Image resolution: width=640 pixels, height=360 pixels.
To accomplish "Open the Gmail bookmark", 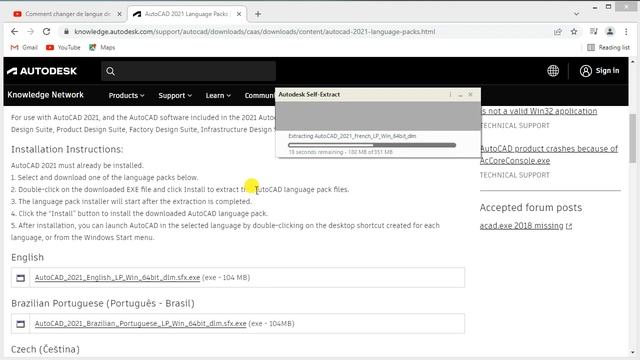I will (24, 47).
